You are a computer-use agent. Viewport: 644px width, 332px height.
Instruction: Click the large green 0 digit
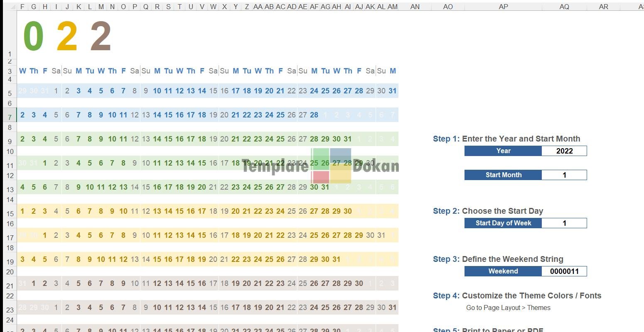click(x=33, y=37)
